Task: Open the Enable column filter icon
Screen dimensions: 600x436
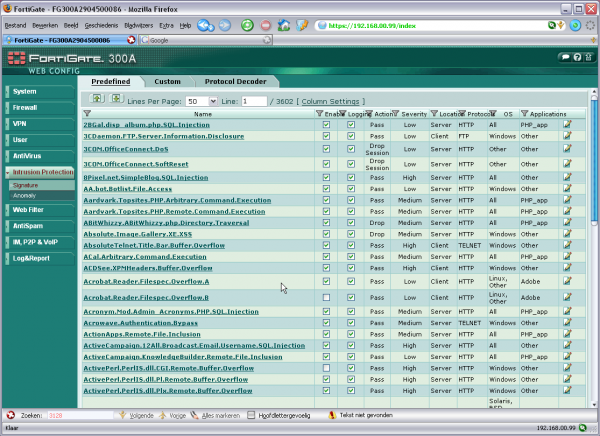Action: click(319, 113)
